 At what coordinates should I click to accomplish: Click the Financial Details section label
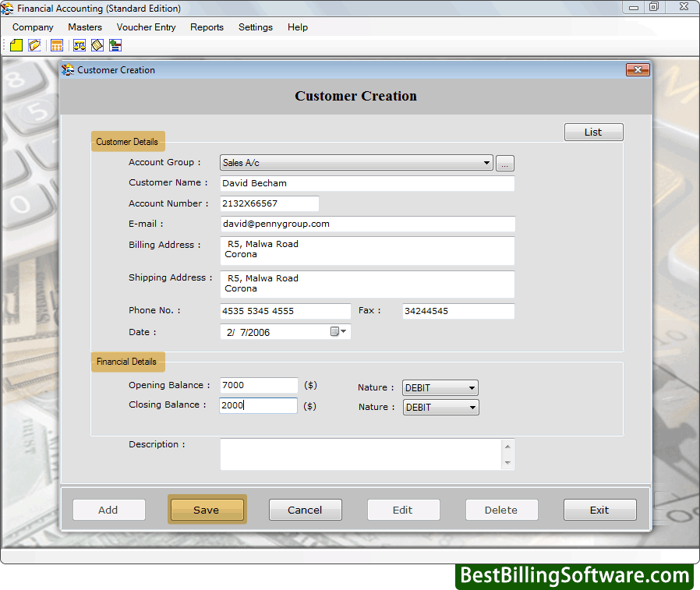click(x=127, y=362)
